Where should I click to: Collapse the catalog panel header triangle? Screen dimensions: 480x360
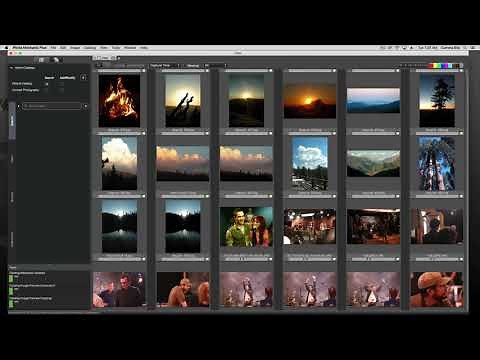[x=11, y=68]
